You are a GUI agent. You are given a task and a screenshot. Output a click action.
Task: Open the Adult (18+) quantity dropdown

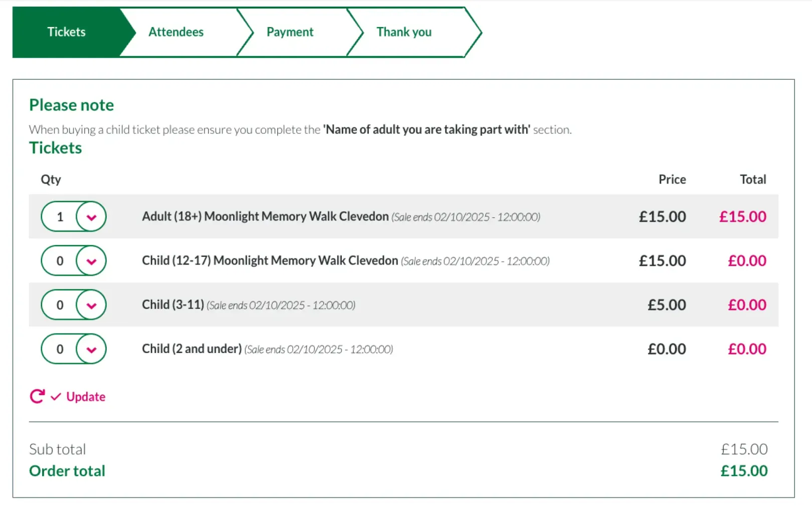click(x=73, y=217)
